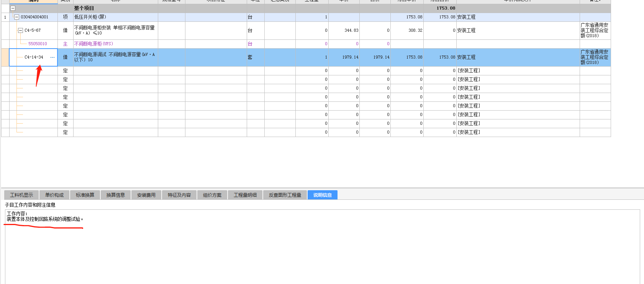Collapse item 030404004001 tree node
This screenshot has height=284, width=644.
[16, 17]
